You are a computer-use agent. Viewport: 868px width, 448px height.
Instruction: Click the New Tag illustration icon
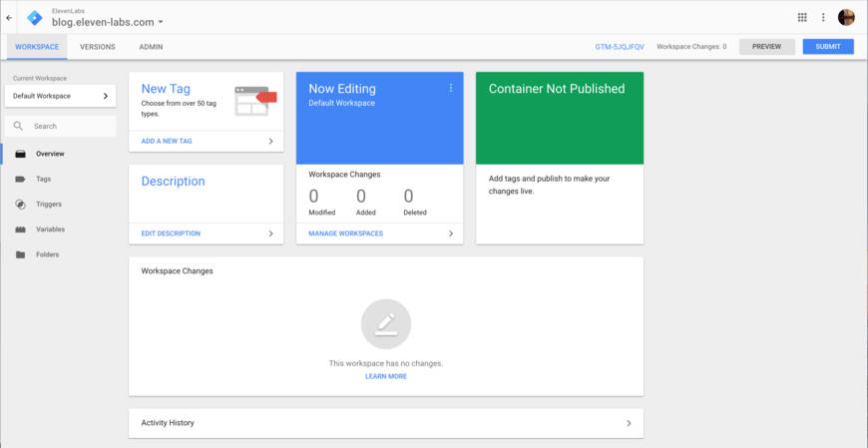(x=254, y=100)
